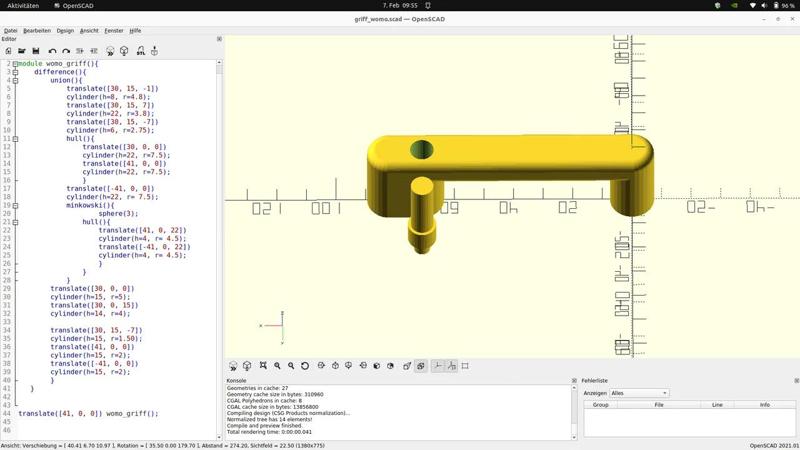Click 'sphere(3);' in the code editor
This screenshot has height=450, width=800.
118,214
